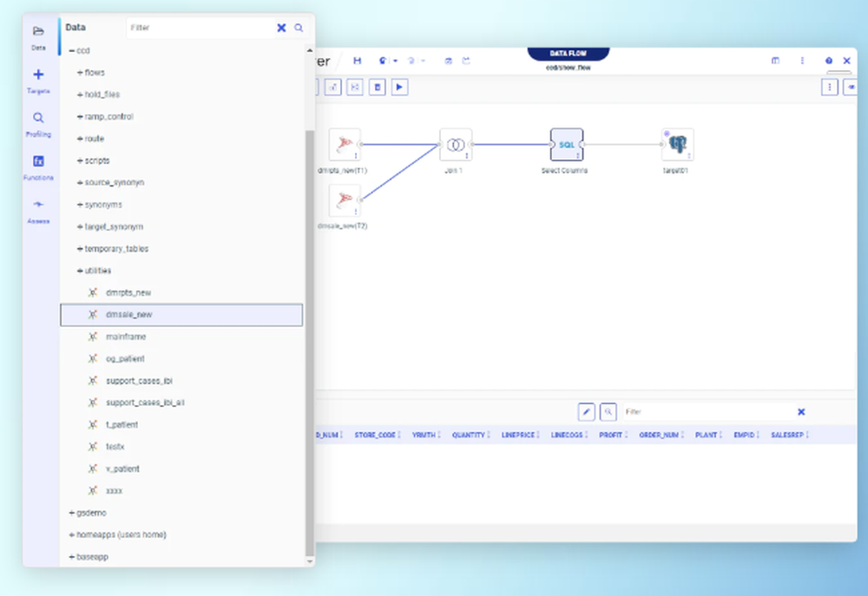
Task: Select the target01 PostgreSQL node
Action: [x=678, y=144]
